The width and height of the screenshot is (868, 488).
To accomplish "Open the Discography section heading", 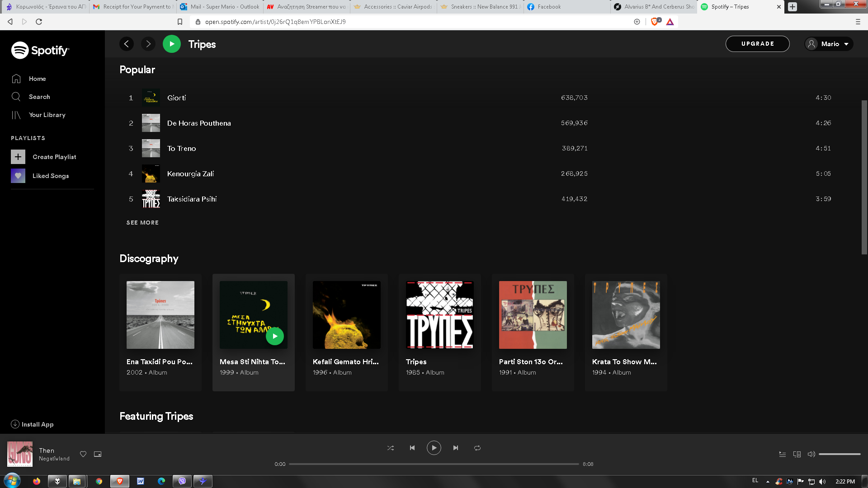I will click(x=149, y=258).
